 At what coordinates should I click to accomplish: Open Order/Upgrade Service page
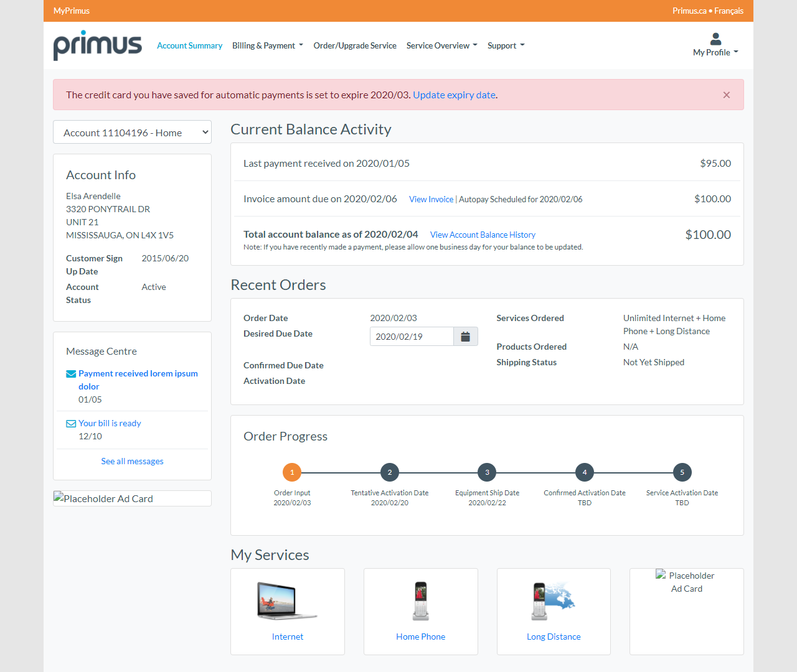[x=355, y=45]
